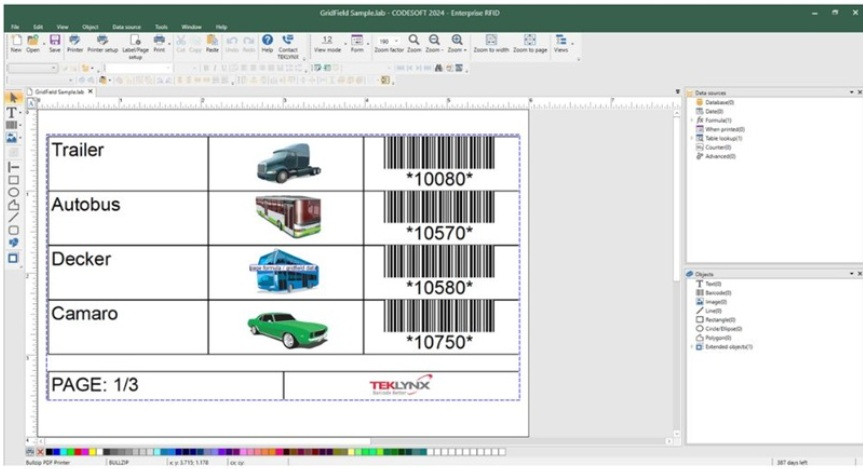The width and height of the screenshot is (863, 469).
Task: Select the diagonal Line drawing tool
Action: [x=13, y=217]
